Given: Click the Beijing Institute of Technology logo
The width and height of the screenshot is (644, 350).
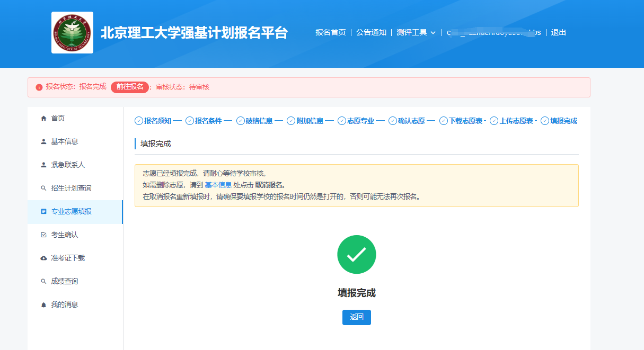Looking at the screenshot, I should tap(73, 32).
